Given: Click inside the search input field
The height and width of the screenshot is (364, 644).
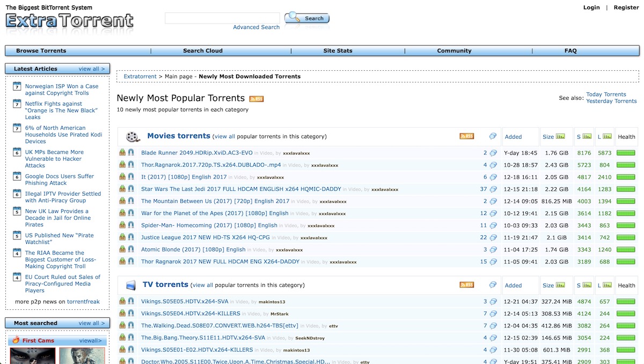Looking at the screenshot, I should pos(222,18).
